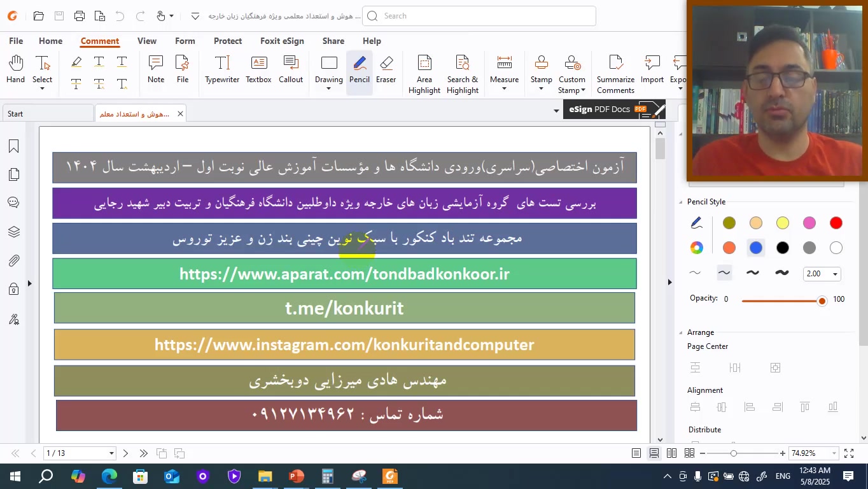
Task: Open the page number dropdown
Action: click(x=111, y=453)
